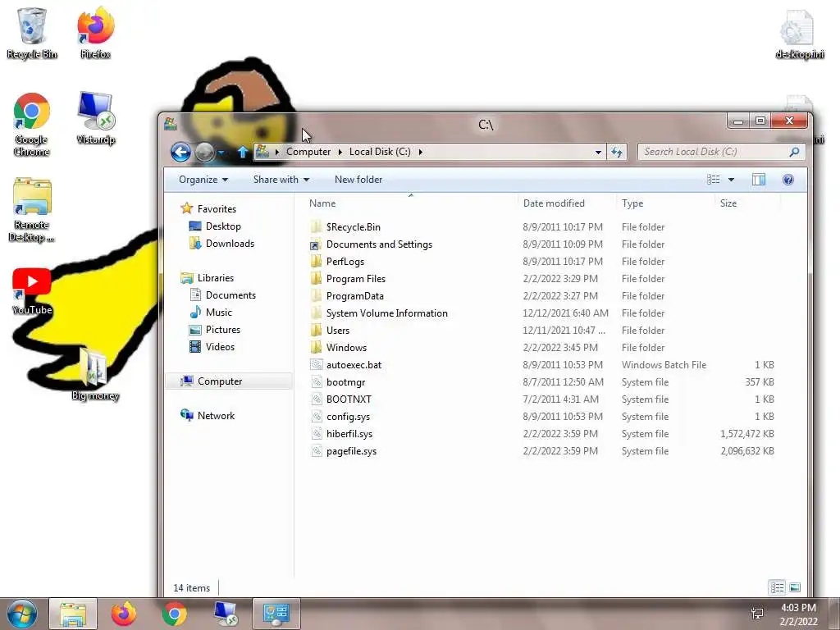Click the Google Chrome desktop shortcut
This screenshot has width=840, height=630.
click(32, 125)
